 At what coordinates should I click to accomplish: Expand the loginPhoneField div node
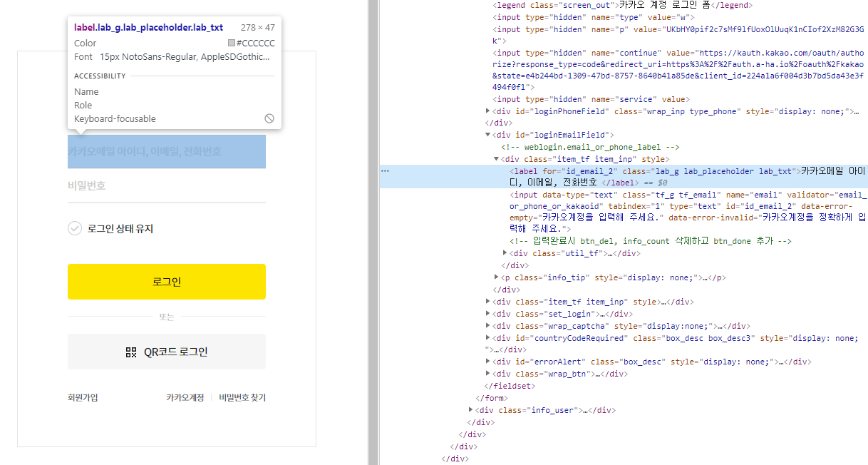488,111
